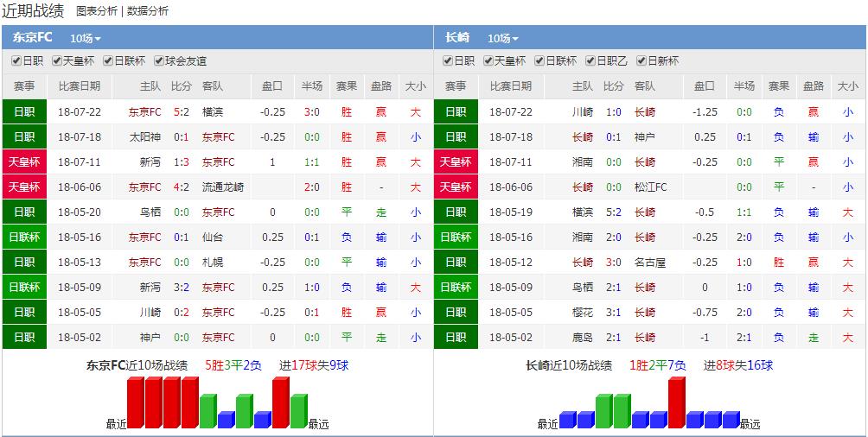This screenshot has height=437, width=868.
Task: Click the 东京FC panel header title
Action: tap(33, 37)
